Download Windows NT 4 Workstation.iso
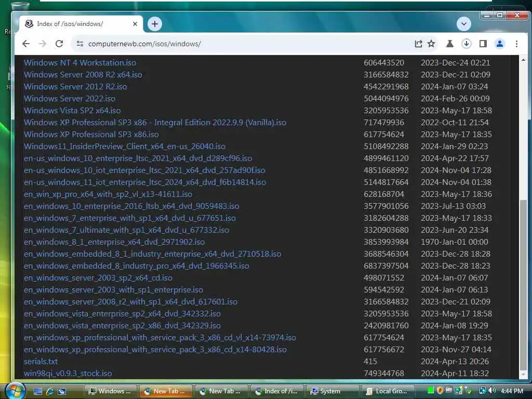 point(79,63)
